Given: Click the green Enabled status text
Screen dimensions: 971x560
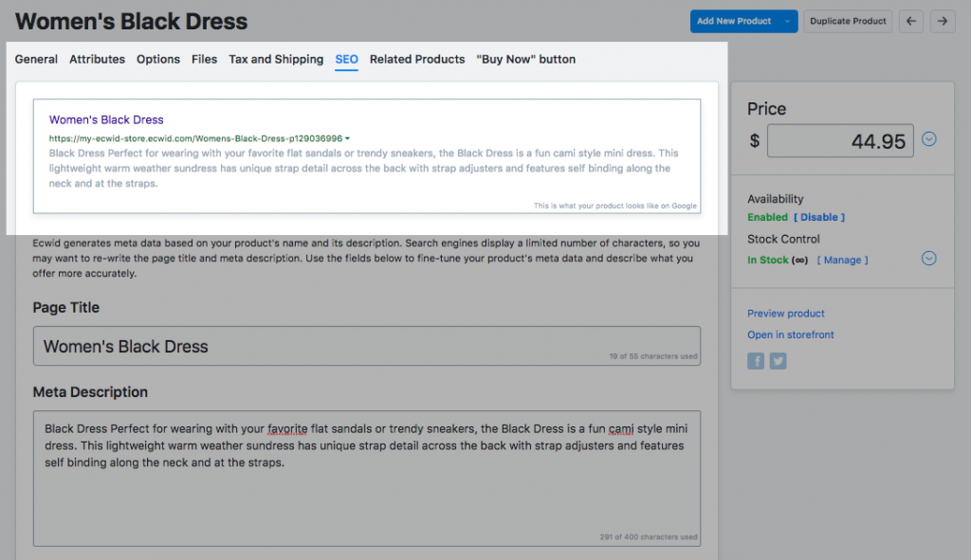Looking at the screenshot, I should [767, 217].
